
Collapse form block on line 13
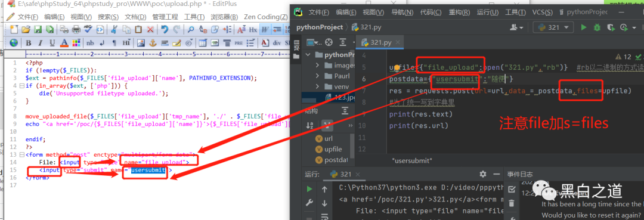(21, 155)
